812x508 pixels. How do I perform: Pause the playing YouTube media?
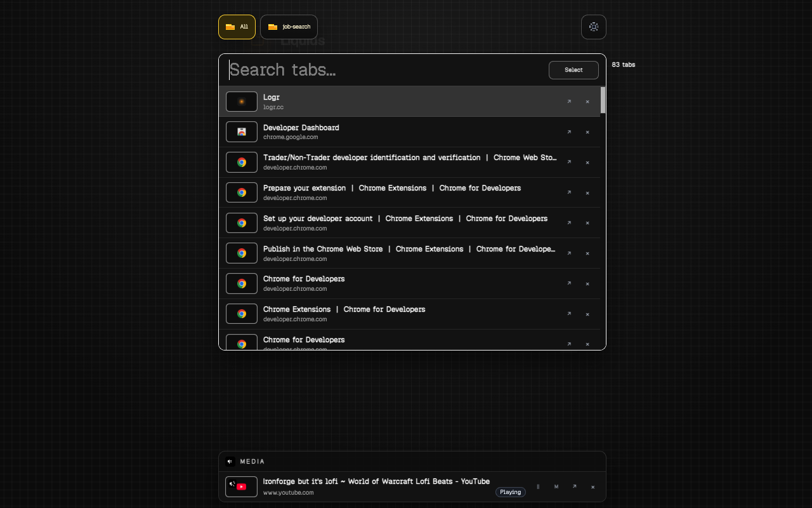click(x=538, y=486)
